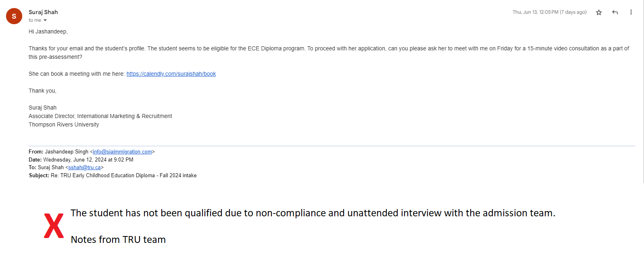Click the info@siaimmigration.com email address

(122, 152)
